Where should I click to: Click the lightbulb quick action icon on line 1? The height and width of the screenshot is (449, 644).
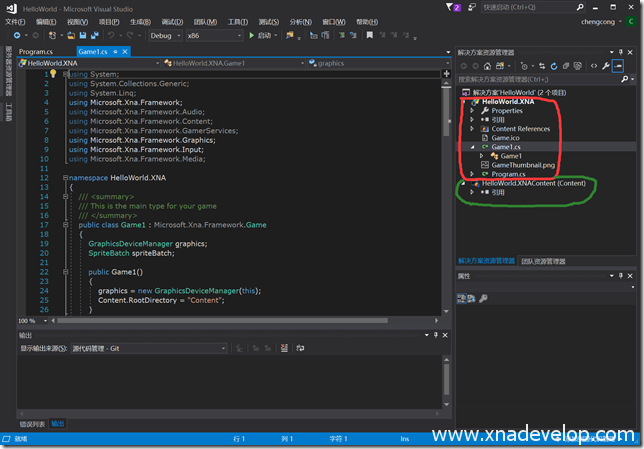point(52,74)
